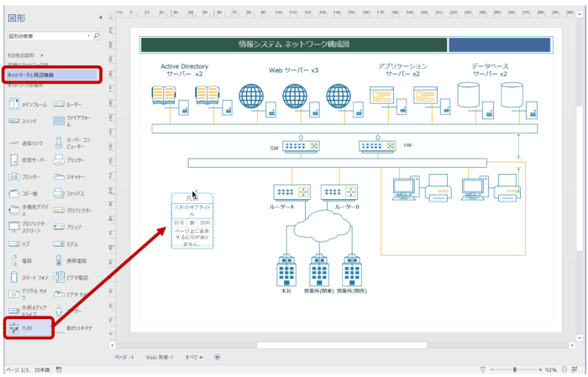Select the ルーター (router) shape in stencil
The width and height of the screenshot is (588, 377).
tap(59, 104)
